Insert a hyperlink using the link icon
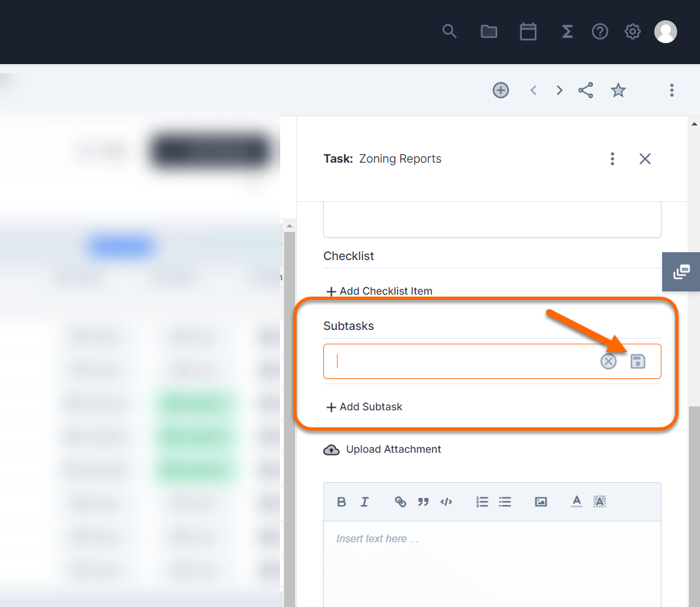The height and width of the screenshot is (607, 700). click(400, 502)
